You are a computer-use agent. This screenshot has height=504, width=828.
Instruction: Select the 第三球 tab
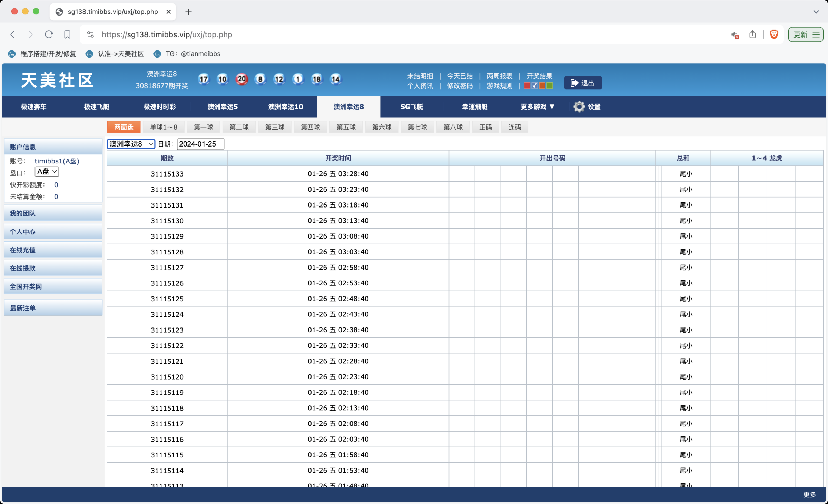(275, 127)
